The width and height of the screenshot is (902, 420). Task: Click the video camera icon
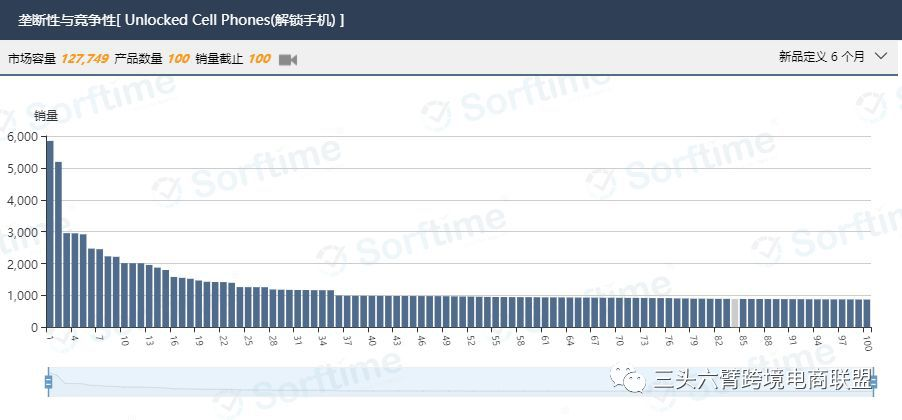[x=288, y=59]
